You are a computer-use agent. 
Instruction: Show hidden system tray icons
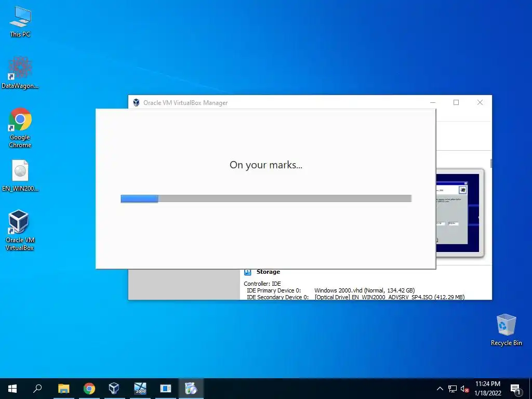(440, 389)
